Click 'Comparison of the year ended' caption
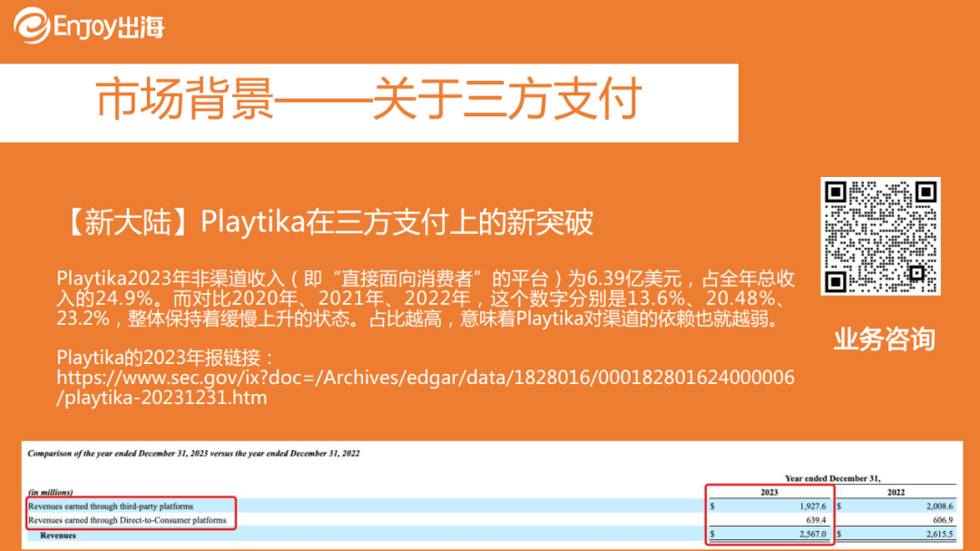 click(194, 454)
